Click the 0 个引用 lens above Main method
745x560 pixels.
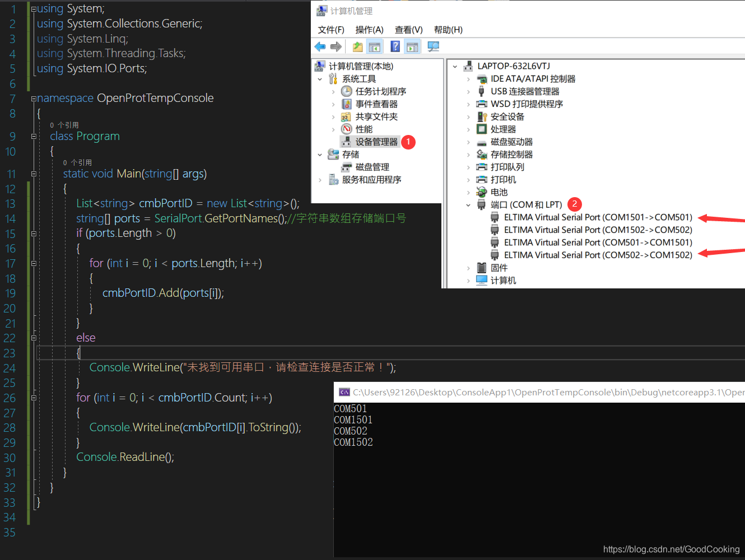click(x=77, y=162)
